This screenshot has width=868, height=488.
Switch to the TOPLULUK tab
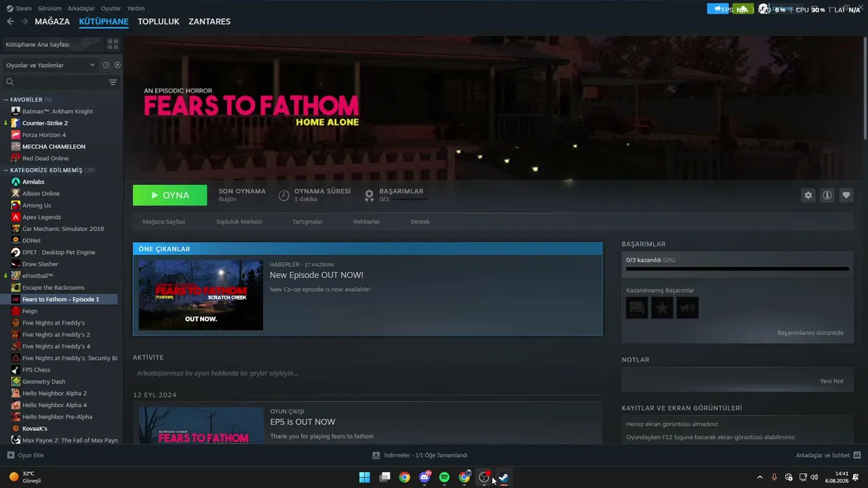click(x=159, y=22)
